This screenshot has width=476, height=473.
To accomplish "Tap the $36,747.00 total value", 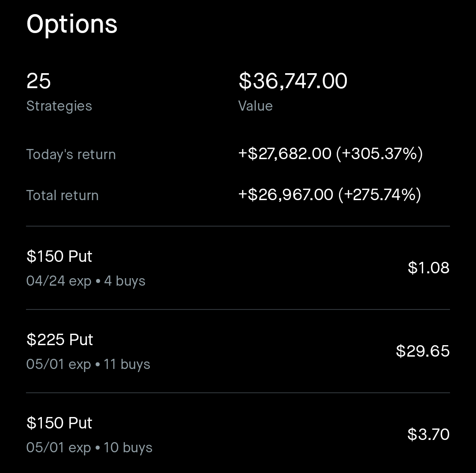I will click(x=293, y=81).
